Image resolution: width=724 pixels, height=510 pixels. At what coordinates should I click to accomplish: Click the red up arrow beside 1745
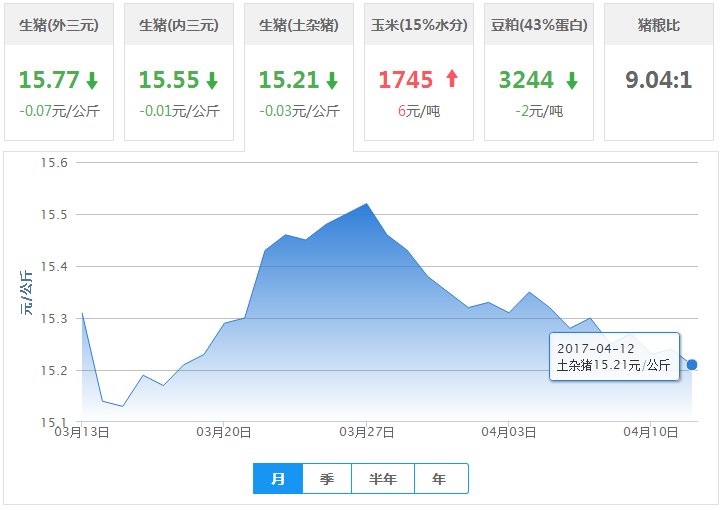point(451,79)
